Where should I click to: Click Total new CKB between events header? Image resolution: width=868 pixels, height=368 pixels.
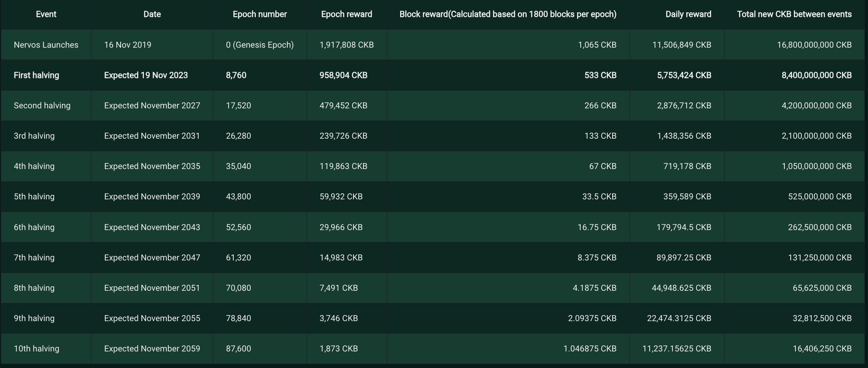pyautogui.click(x=794, y=15)
